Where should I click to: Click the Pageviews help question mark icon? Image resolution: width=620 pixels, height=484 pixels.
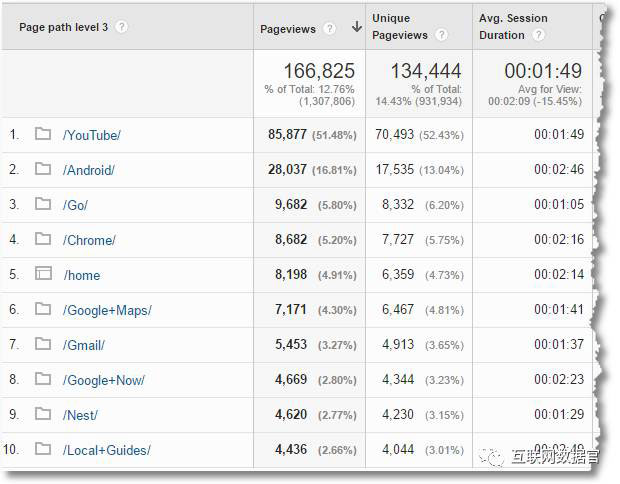(x=330, y=29)
